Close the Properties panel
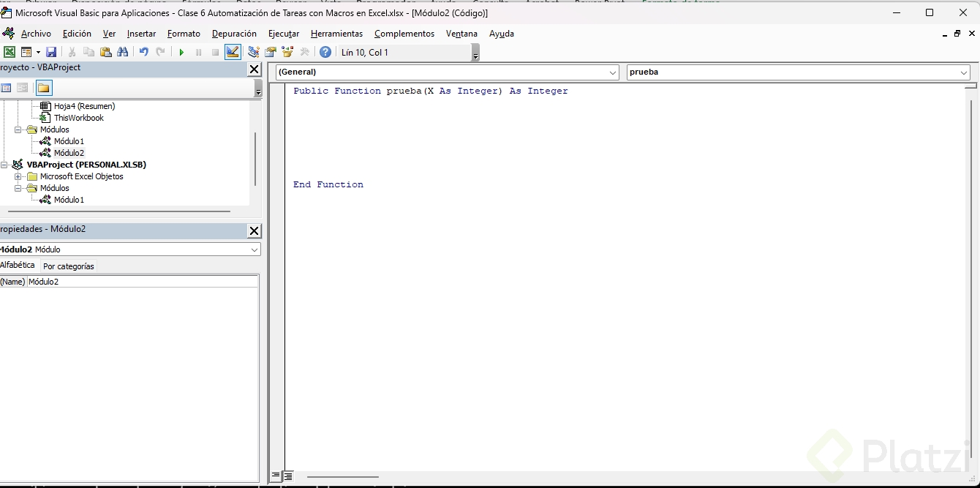Screen dimensions: 980x488 tap(254, 231)
